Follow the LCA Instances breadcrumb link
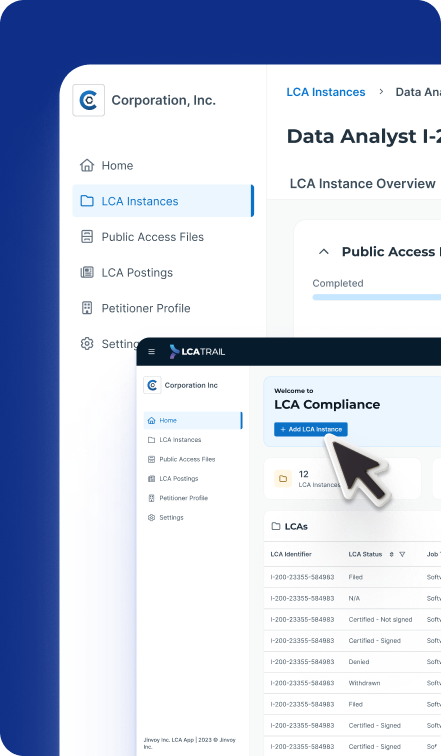The image size is (441, 756). [x=326, y=92]
